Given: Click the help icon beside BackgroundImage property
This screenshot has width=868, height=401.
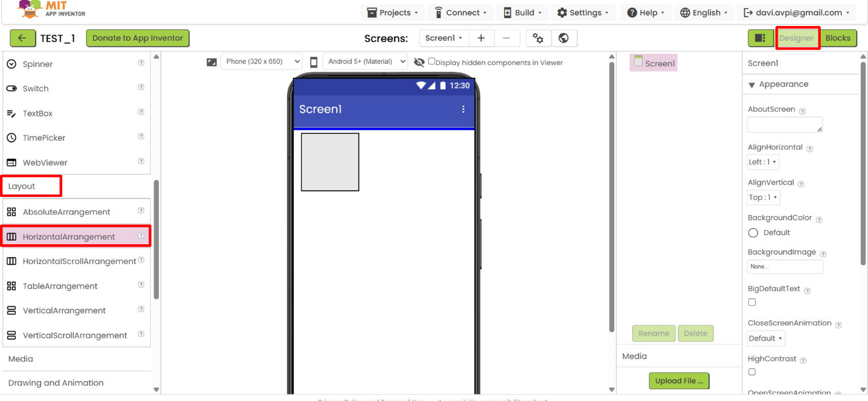Looking at the screenshot, I should [823, 254].
